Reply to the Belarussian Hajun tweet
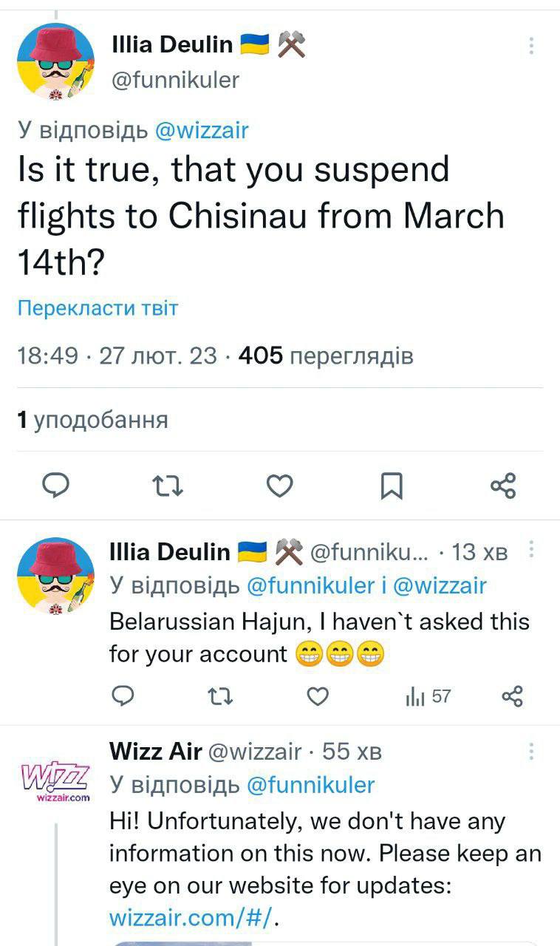Viewport: 560px width, 946px height. [x=123, y=696]
